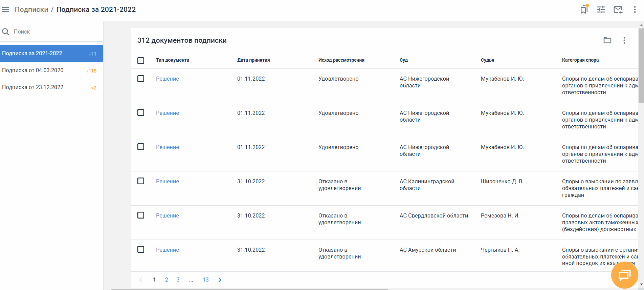Open documents panel three-dot menu

(x=624, y=40)
